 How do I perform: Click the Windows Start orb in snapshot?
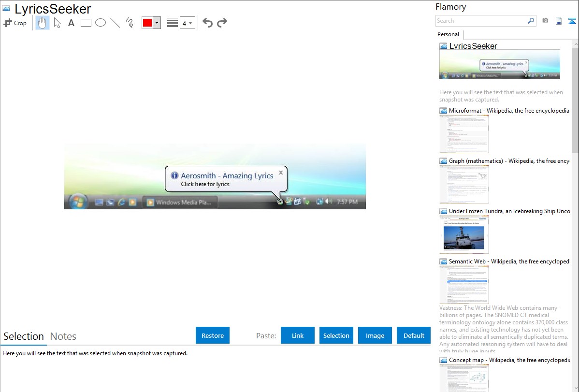[77, 202]
